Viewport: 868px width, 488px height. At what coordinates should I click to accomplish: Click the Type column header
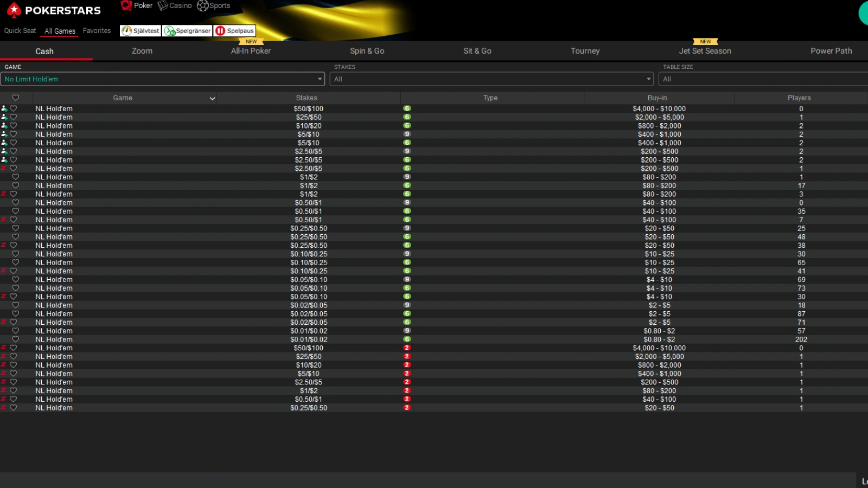(490, 98)
